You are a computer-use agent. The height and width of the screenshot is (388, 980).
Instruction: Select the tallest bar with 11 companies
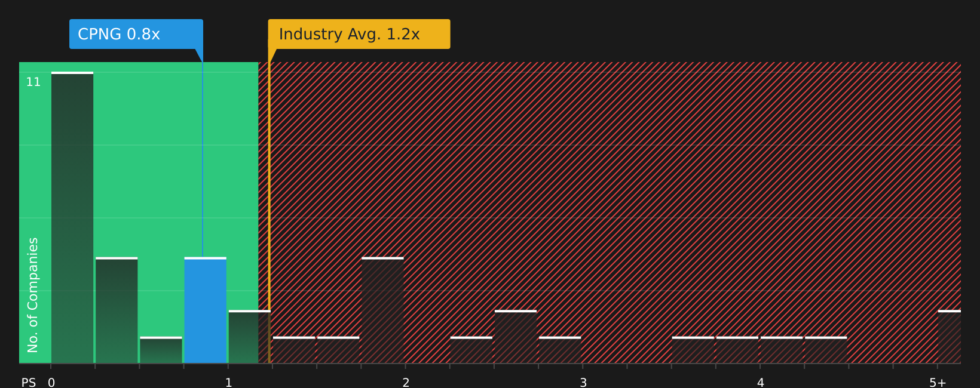72,217
